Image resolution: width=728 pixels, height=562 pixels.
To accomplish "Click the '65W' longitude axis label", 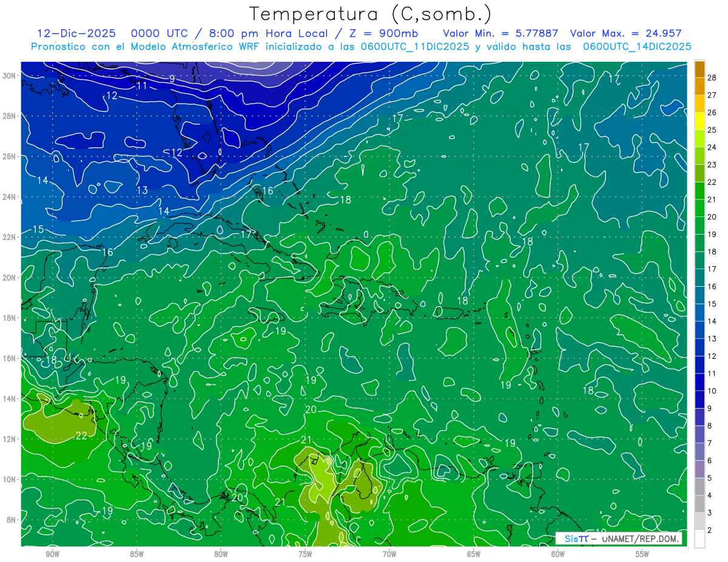I will pyautogui.click(x=474, y=554).
